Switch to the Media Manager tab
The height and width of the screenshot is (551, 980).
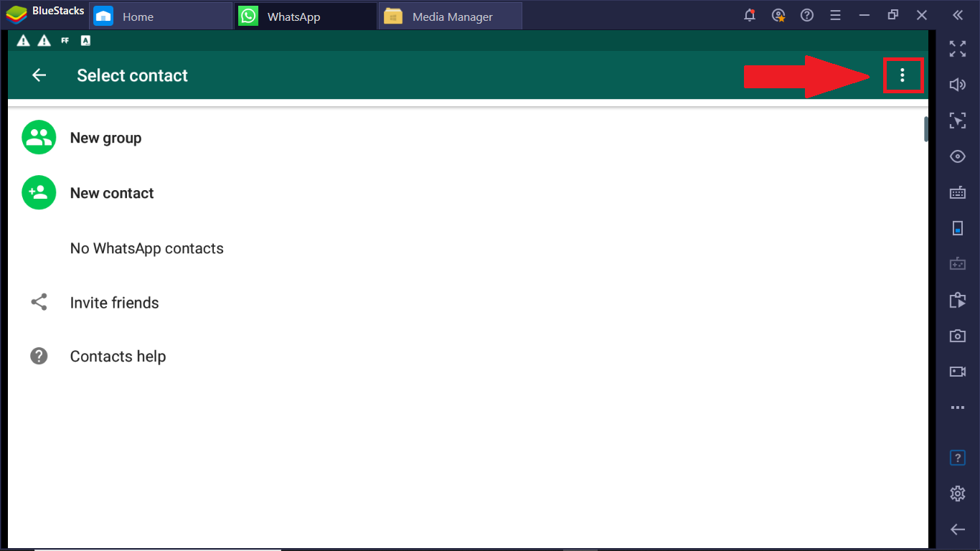click(451, 16)
